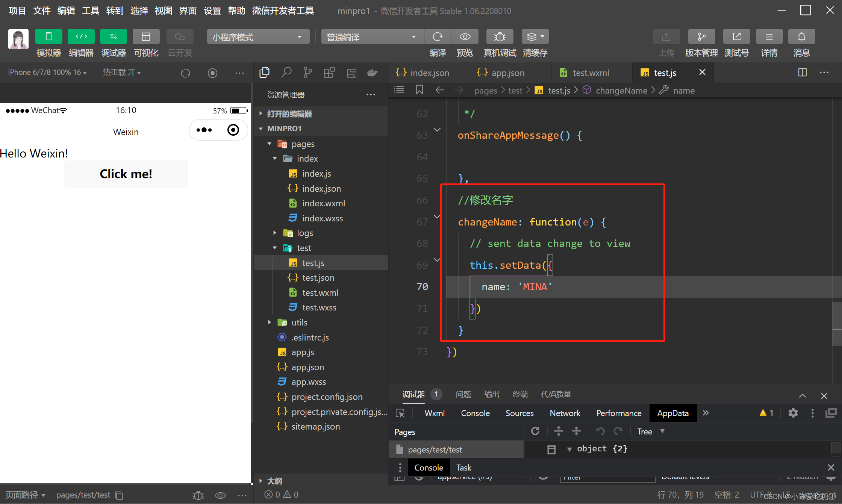
Task: Click the split editor icon
Action: 802,72
